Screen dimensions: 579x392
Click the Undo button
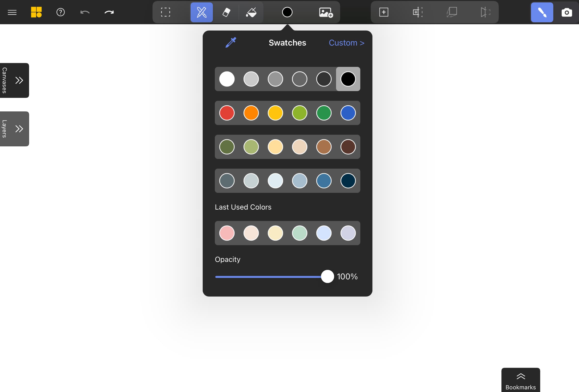84,12
